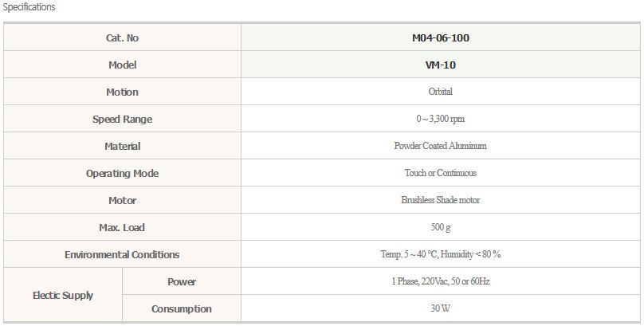Click Powder Coated Aluminum text
The width and height of the screenshot is (644, 326).
click(x=440, y=147)
